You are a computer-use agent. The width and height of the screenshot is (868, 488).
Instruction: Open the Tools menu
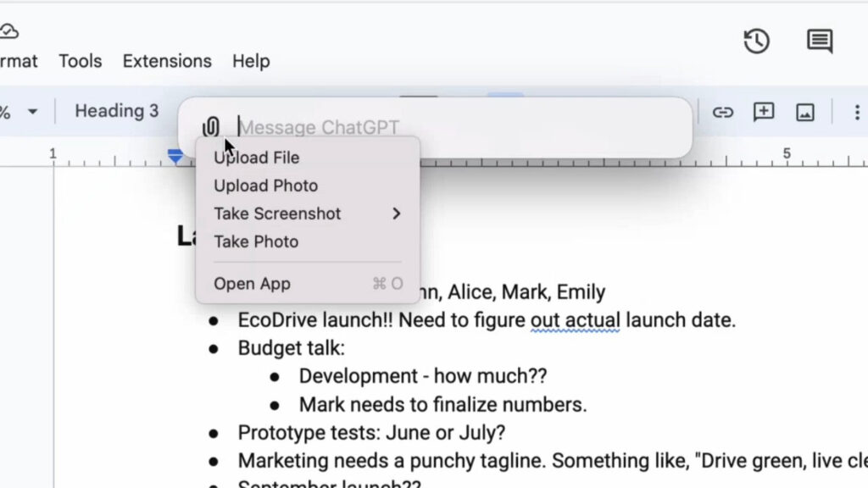81,61
